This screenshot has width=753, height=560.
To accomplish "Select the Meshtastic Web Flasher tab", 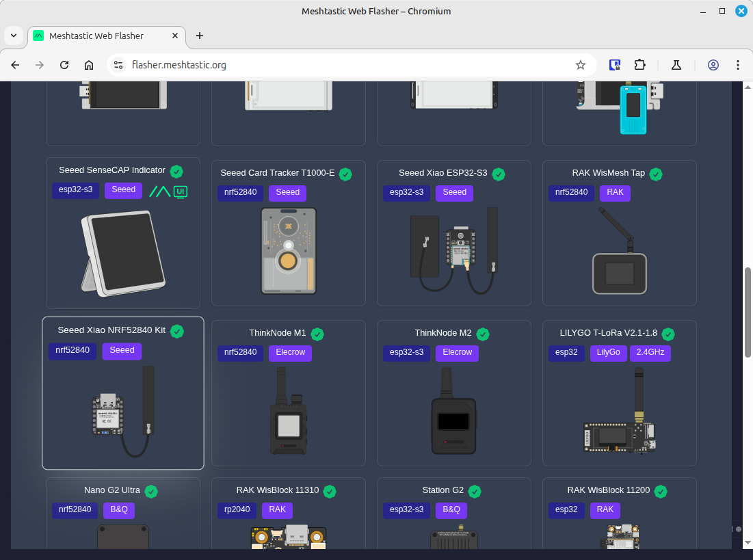I will (107, 36).
